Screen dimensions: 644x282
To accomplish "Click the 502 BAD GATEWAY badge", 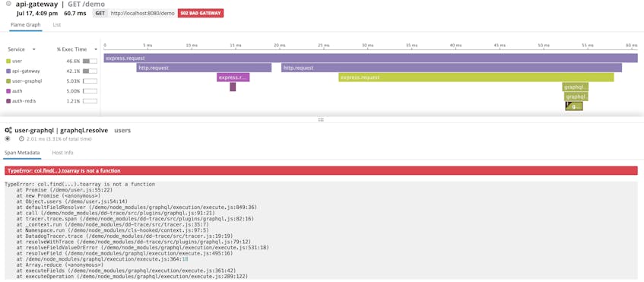I will pos(201,13).
